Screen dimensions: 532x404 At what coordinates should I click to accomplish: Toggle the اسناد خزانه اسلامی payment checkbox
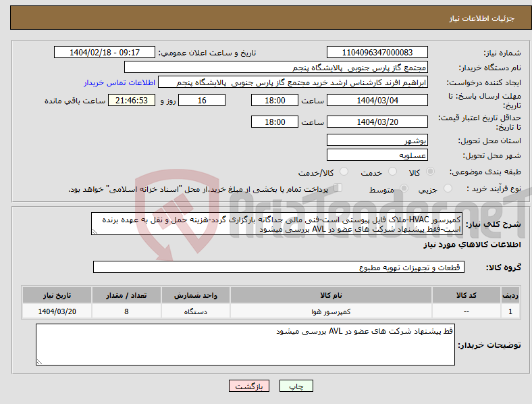338,188
